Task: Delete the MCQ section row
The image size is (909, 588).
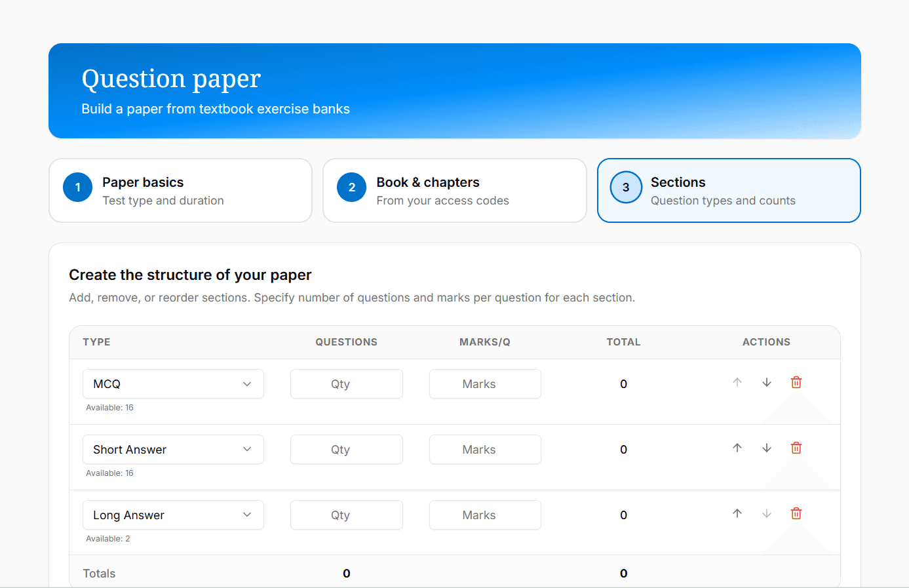Action: tap(796, 382)
